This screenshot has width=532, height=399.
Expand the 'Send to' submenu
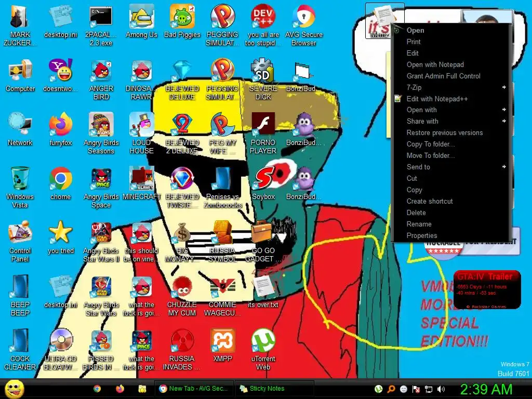451,167
